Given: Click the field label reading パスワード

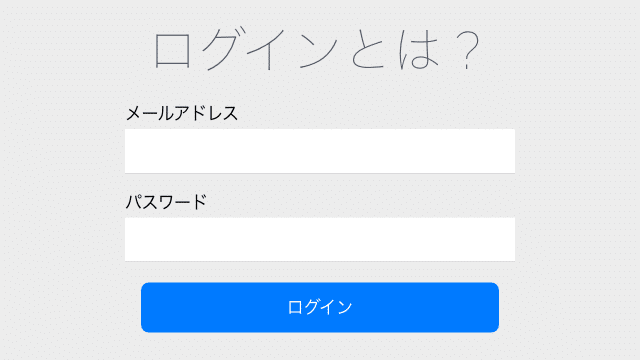Looking at the screenshot, I should pos(167,202).
